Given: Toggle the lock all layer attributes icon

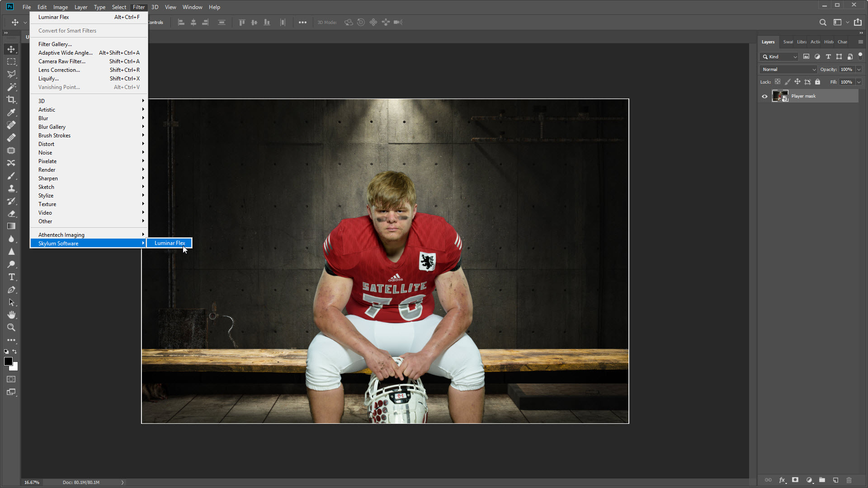Looking at the screenshot, I should (817, 82).
